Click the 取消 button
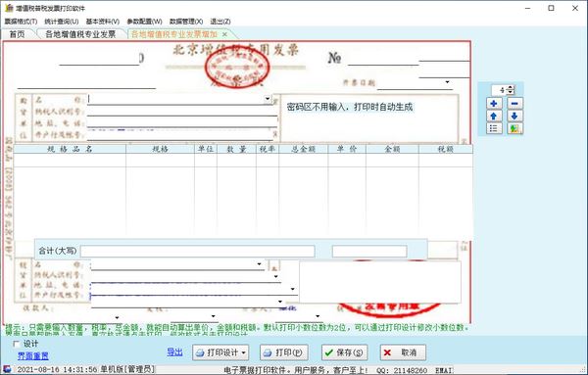The width and height of the screenshot is (588, 375). click(x=403, y=352)
